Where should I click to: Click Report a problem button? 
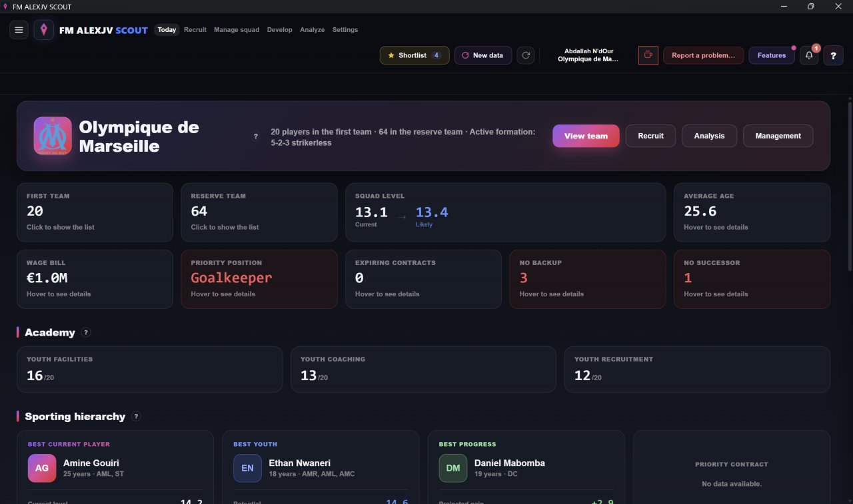click(703, 55)
